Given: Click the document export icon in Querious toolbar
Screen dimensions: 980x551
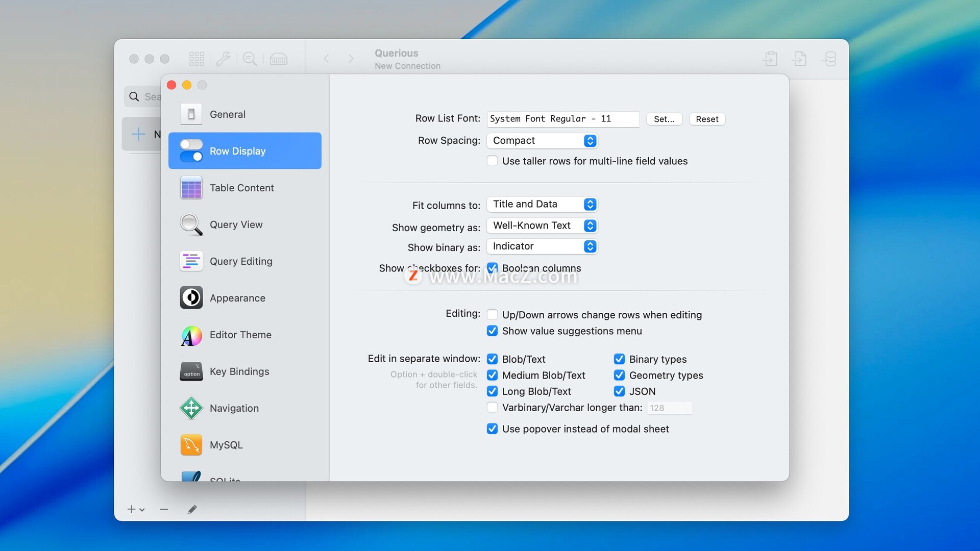Looking at the screenshot, I should coord(799,59).
